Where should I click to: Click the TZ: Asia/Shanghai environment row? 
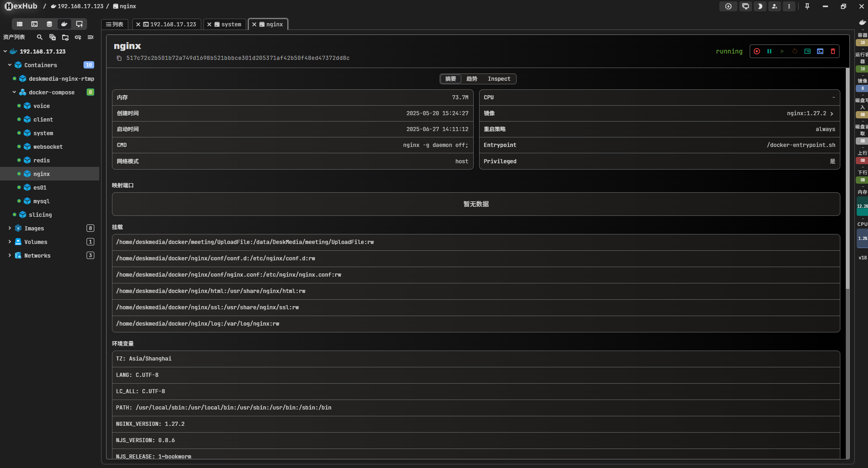[476, 359]
